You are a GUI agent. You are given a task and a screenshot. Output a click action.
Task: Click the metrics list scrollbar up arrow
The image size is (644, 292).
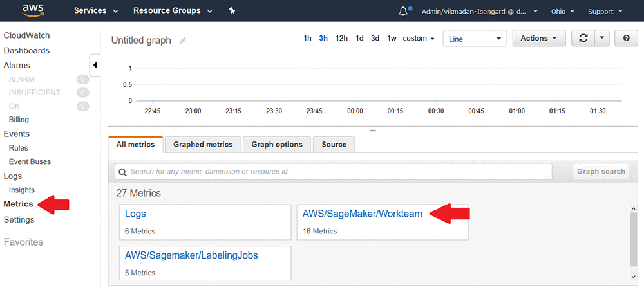(633, 209)
